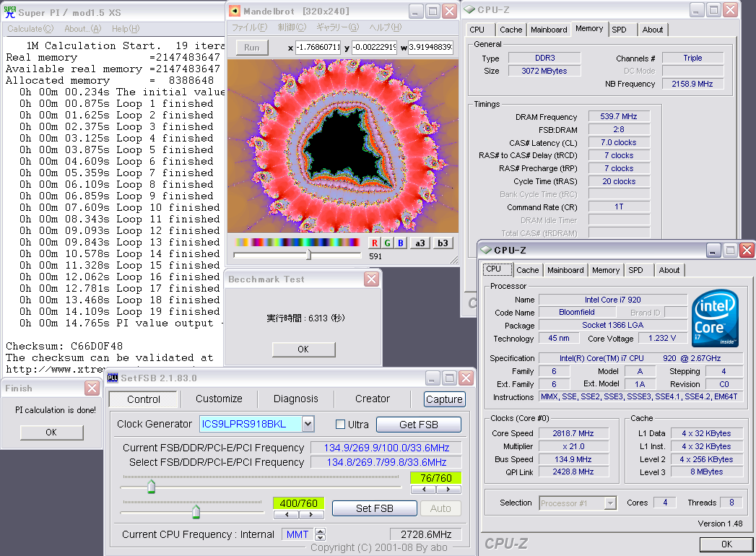Image resolution: width=756 pixels, height=556 pixels.
Task: Click the title icon of the CPU-Z Memory window
Action: coord(469,9)
